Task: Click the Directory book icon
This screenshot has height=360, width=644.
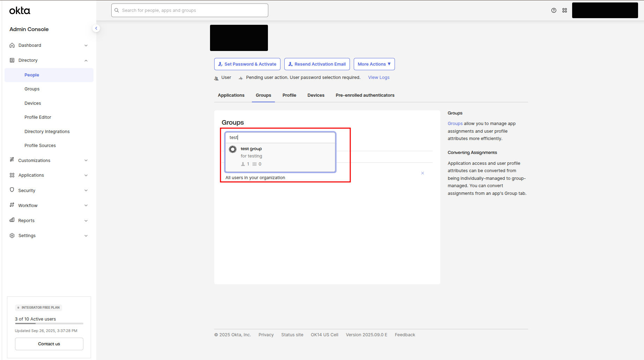Action: click(x=12, y=60)
